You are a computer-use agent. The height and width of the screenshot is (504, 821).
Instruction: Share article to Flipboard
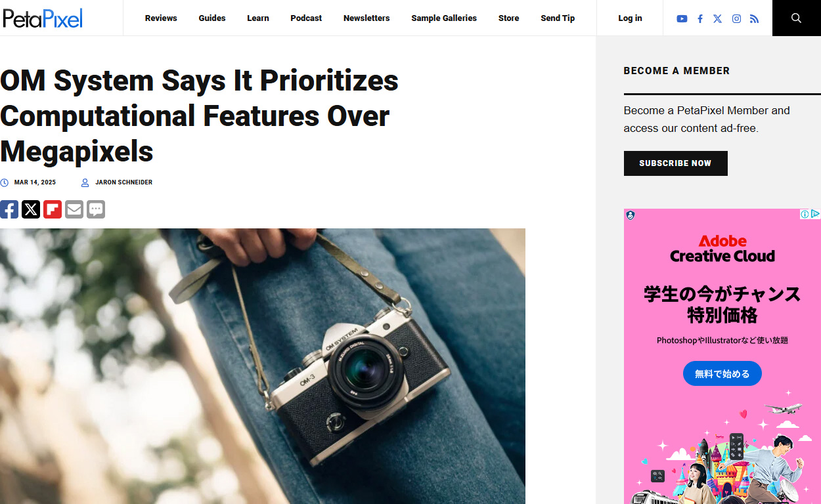pyautogui.click(x=53, y=209)
